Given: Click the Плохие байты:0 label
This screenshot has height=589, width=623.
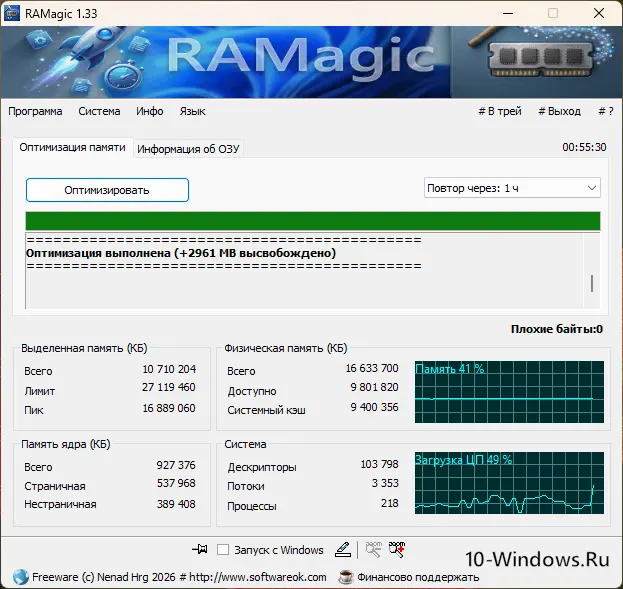Looking at the screenshot, I should (x=557, y=329).
